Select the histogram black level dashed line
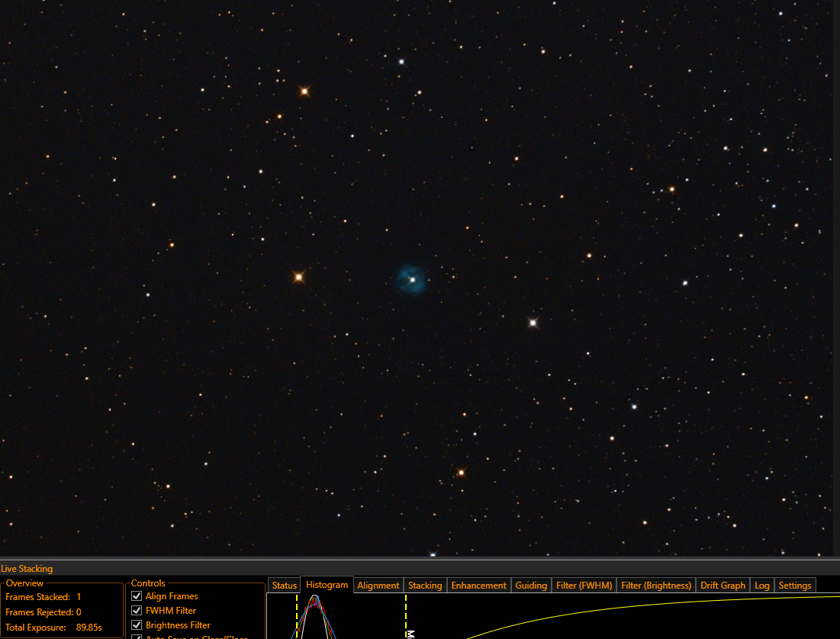This screenshot has height=639, width=840. 297,617
